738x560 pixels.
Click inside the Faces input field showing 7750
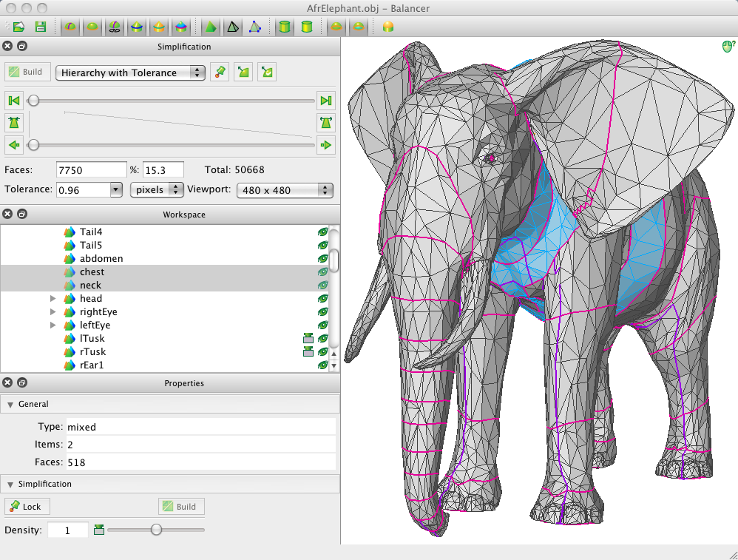[91, 169]
